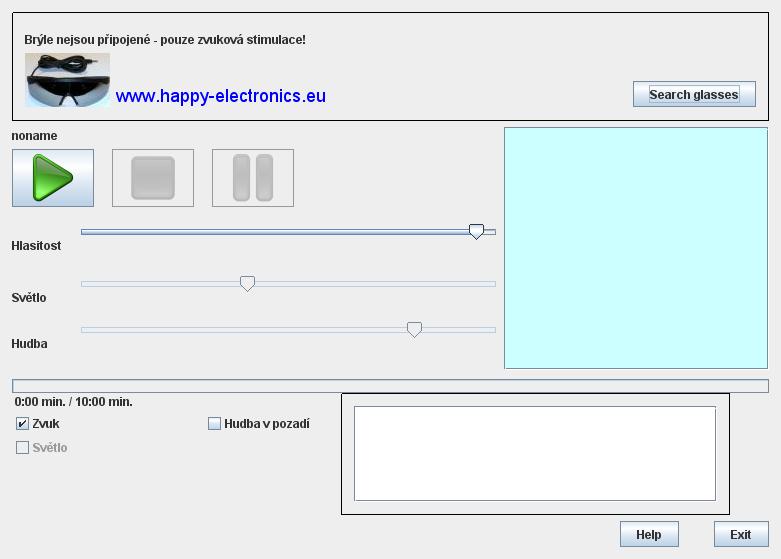Click the Search glasses button
The width and height of the screenshot is (781, 559).
point(693,94)
